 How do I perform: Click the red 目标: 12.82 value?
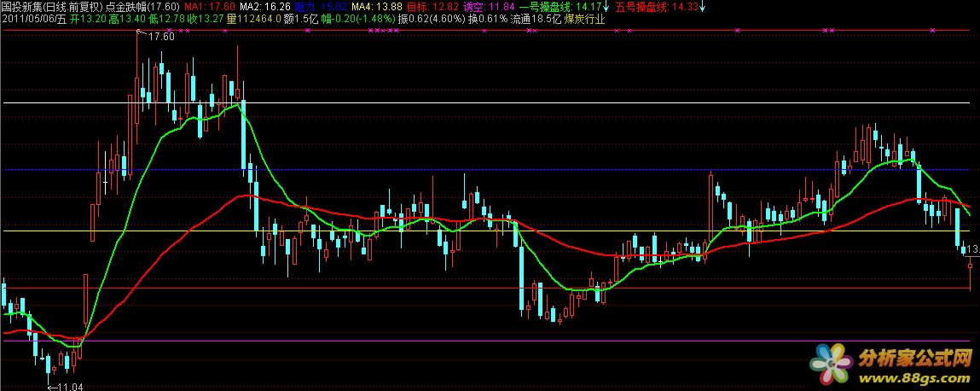click(x=432, y=8)
